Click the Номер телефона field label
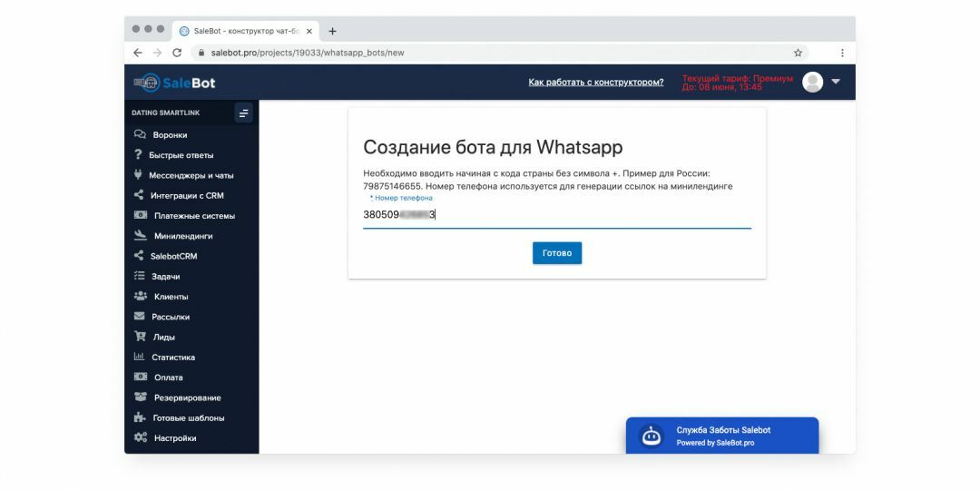The width and height of the screenshot is (980, 490). (x=403, y=198)
